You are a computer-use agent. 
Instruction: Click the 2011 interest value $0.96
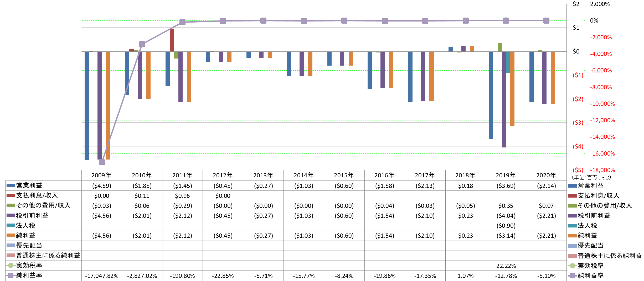182,196
